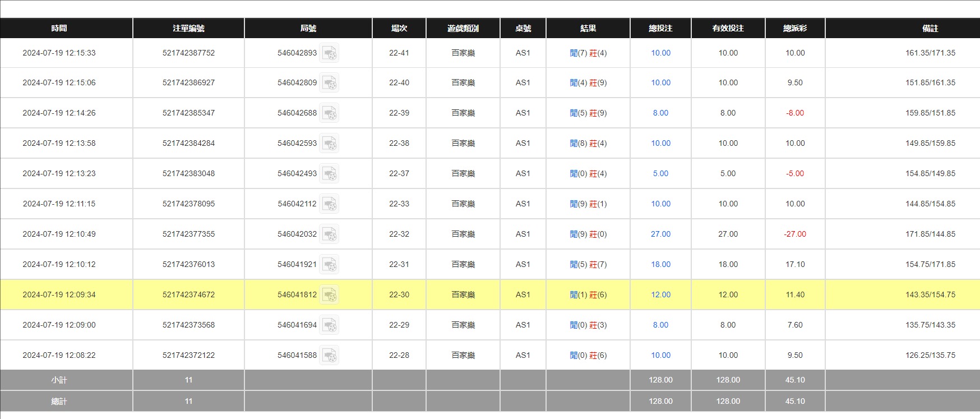View replay icon for round 546042112
Image resolution: width=980 pixels, height=419 pixels.
coord(329,204)
